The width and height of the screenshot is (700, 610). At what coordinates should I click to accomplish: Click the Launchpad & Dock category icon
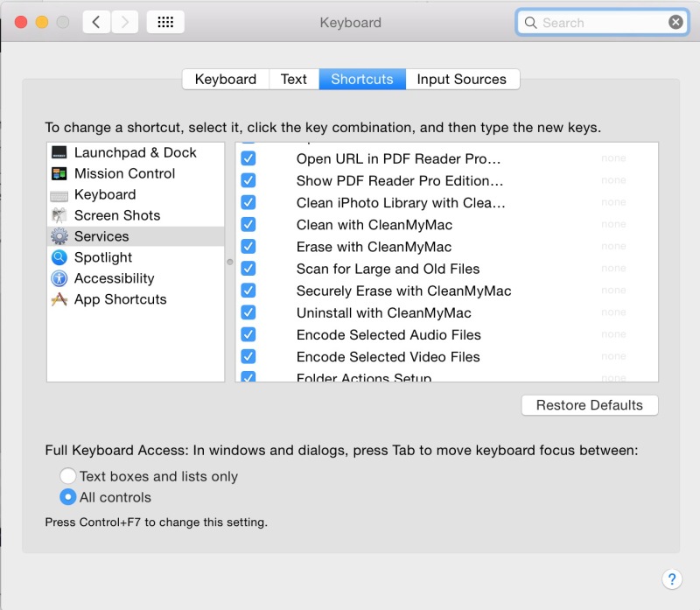(x=59, y=152)
